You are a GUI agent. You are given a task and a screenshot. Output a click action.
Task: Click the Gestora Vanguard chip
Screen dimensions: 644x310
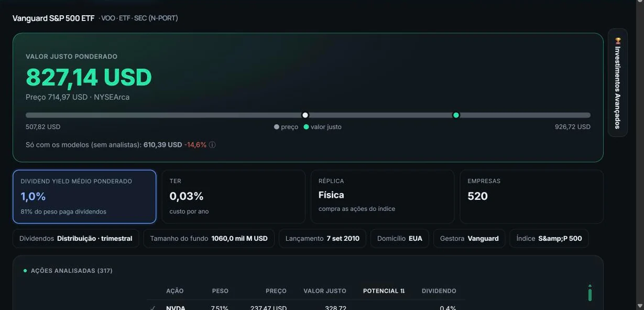click(x=470, y=238)
